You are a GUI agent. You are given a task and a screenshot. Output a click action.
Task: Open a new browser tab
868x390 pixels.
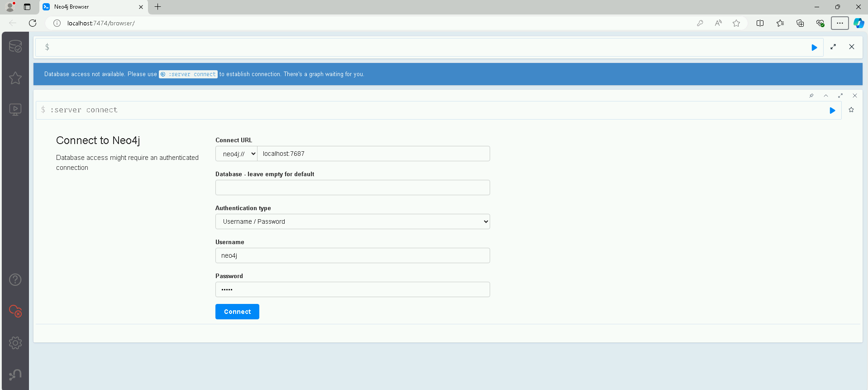(157, 7)
